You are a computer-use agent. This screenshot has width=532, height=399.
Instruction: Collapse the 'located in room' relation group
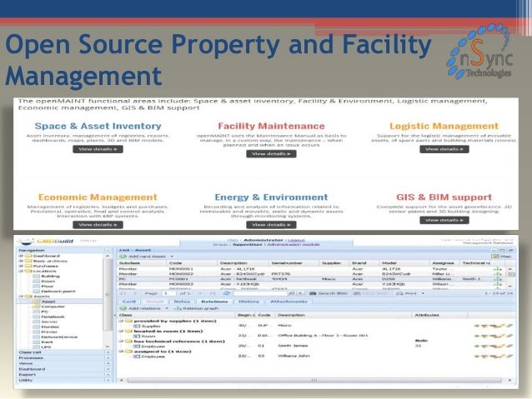pyautogui.click(x=121, y=331)
